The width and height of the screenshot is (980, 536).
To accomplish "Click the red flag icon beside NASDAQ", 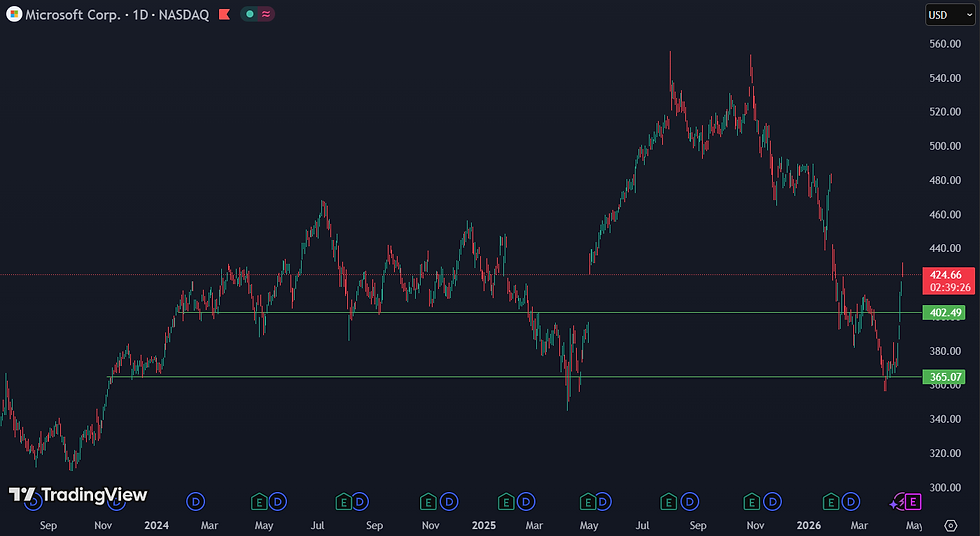I will (x=224, y=14).
